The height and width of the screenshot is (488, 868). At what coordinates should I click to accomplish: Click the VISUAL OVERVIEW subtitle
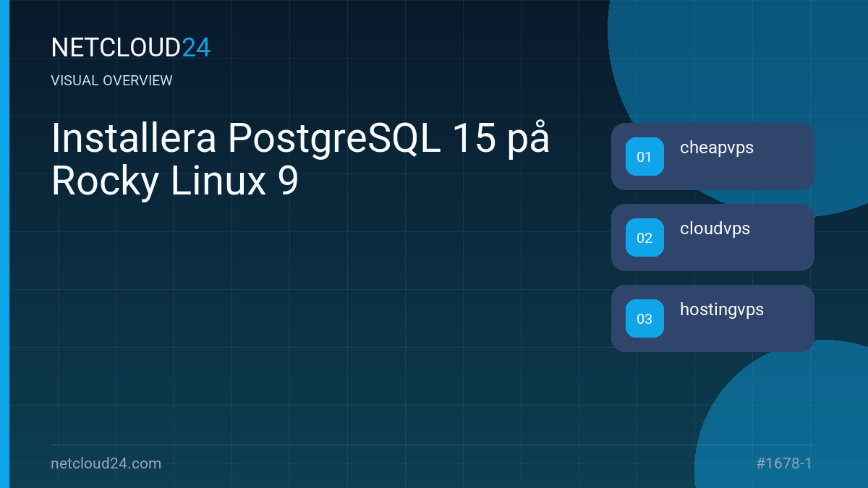pyautogui.click(x=112, y=80)
